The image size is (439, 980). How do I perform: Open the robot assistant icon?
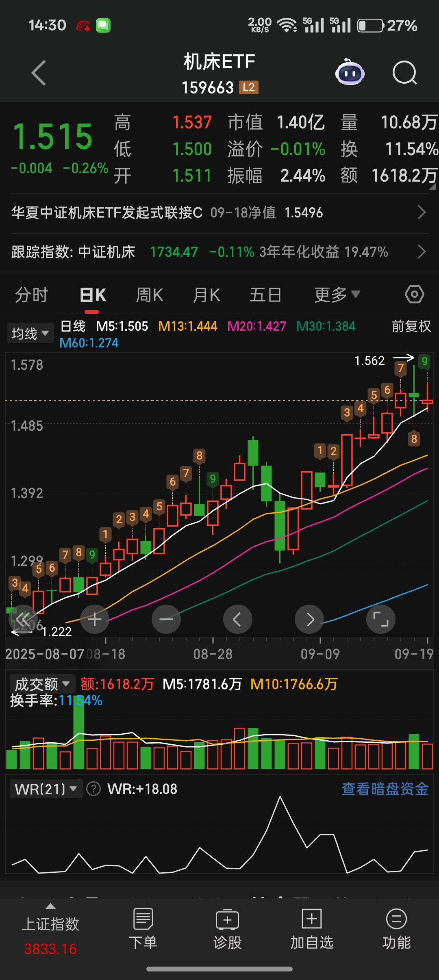pos(350,72)
